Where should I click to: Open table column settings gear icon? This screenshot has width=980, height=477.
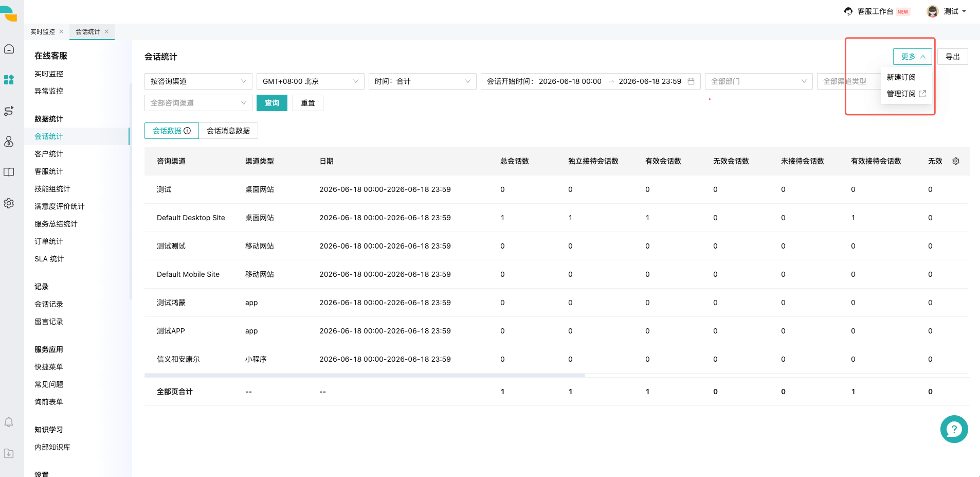[x=956, y=161]
